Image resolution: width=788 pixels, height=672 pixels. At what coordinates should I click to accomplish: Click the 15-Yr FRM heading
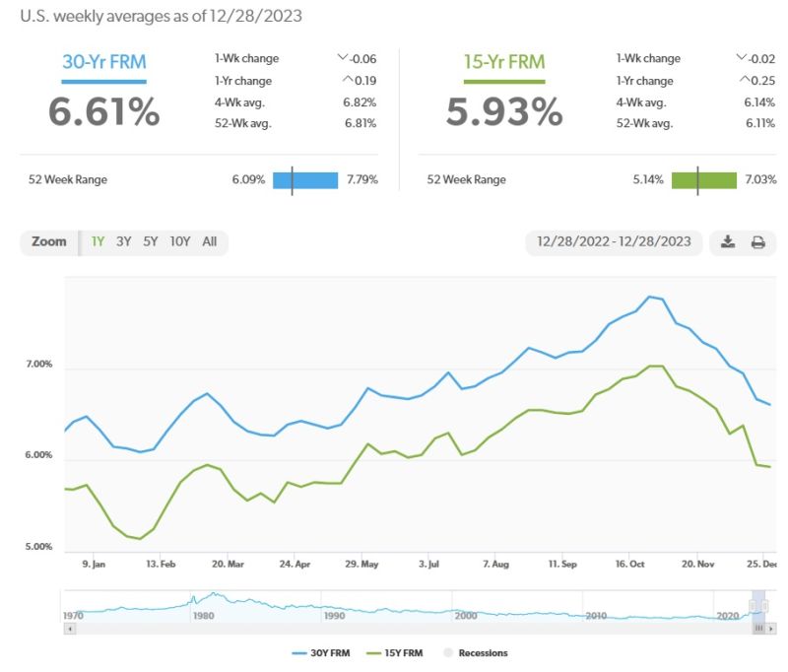pyautogui.click(x=503, y=62)
